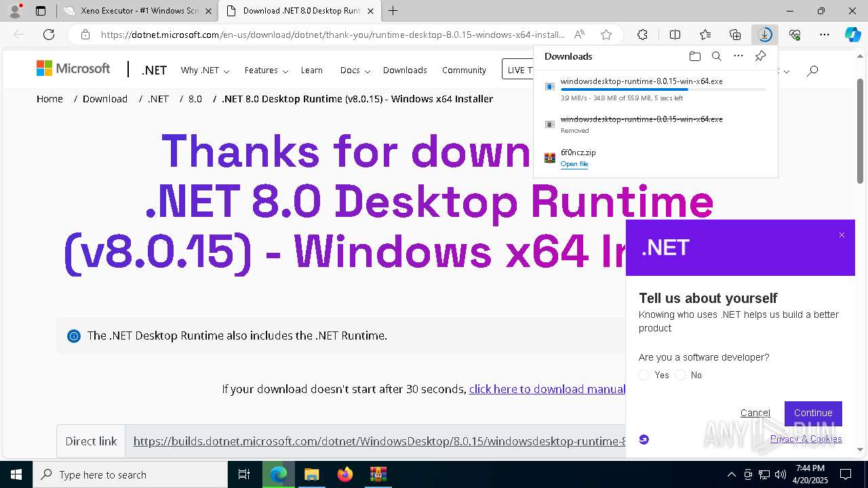Click the browser back arrow

coord(19,35)
